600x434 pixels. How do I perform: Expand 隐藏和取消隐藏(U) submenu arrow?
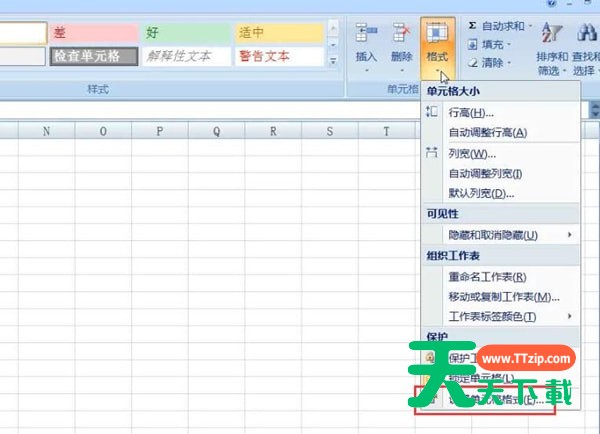pyautogui.click(x=570, y=235)
